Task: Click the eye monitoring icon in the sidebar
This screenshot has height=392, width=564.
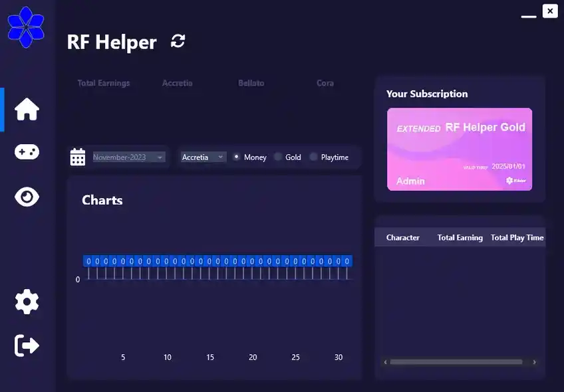Action: click(x=26, y=197)
